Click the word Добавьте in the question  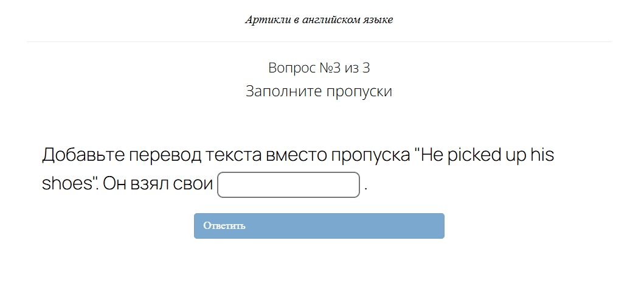coord(83,155)
